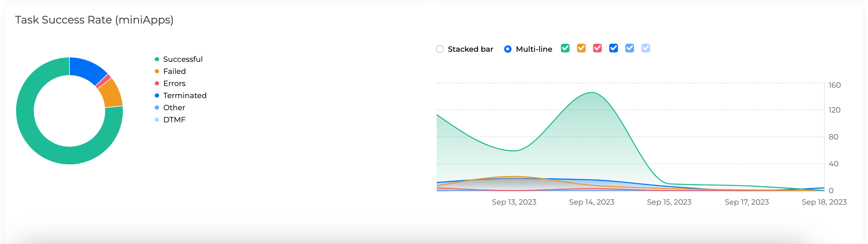Click the Errors legend entry
Image resolution: width=868 pixels, height=244 pixels.
174,84
